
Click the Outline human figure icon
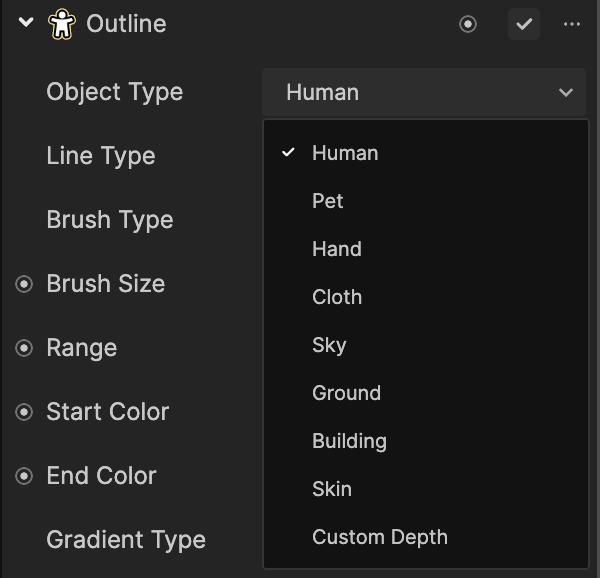(x=61, y=24)
